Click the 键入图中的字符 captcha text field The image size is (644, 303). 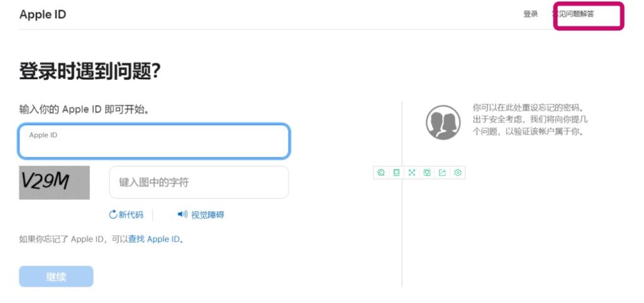pos(199,182)
